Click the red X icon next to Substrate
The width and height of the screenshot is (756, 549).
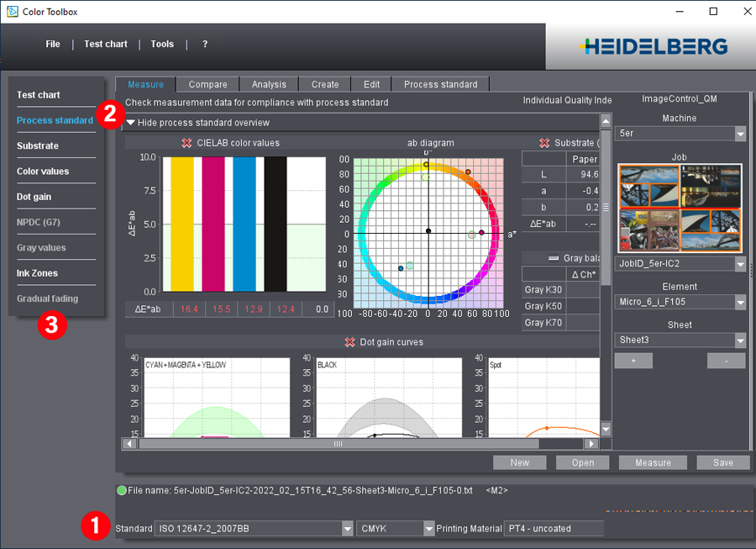point(544,143)
